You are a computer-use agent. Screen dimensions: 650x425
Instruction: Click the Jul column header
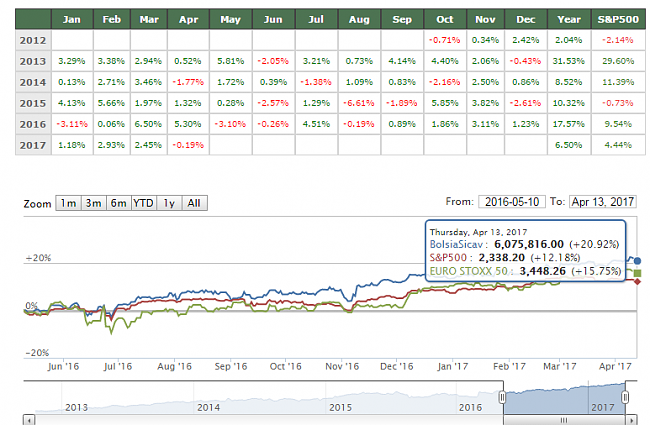tap(316, 19)
